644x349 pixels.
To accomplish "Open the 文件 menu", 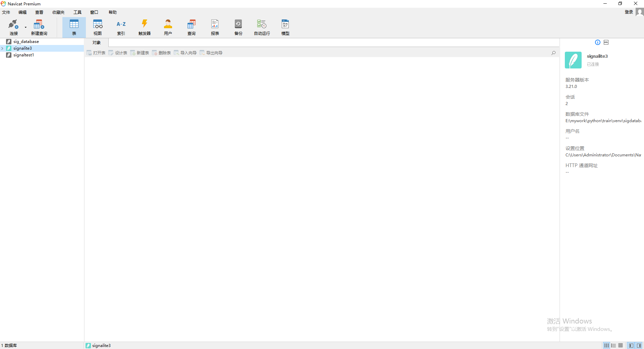I will (6, 12).
